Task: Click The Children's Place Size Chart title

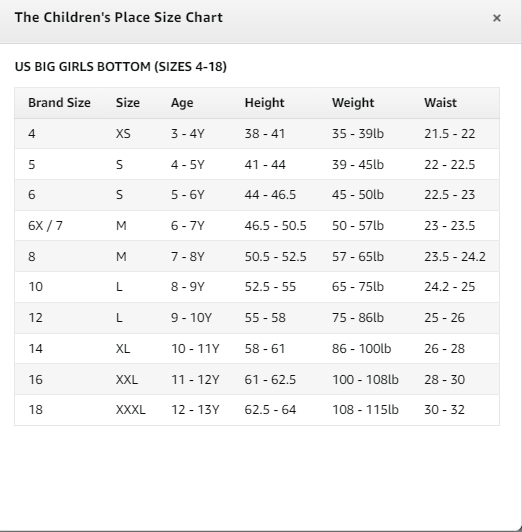Action: click(x=119, y=18)
